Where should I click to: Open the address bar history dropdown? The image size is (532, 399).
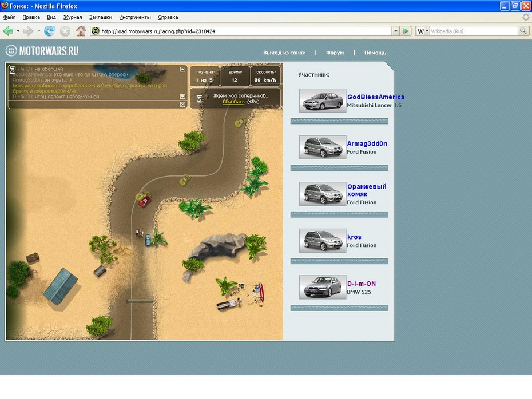396,31
